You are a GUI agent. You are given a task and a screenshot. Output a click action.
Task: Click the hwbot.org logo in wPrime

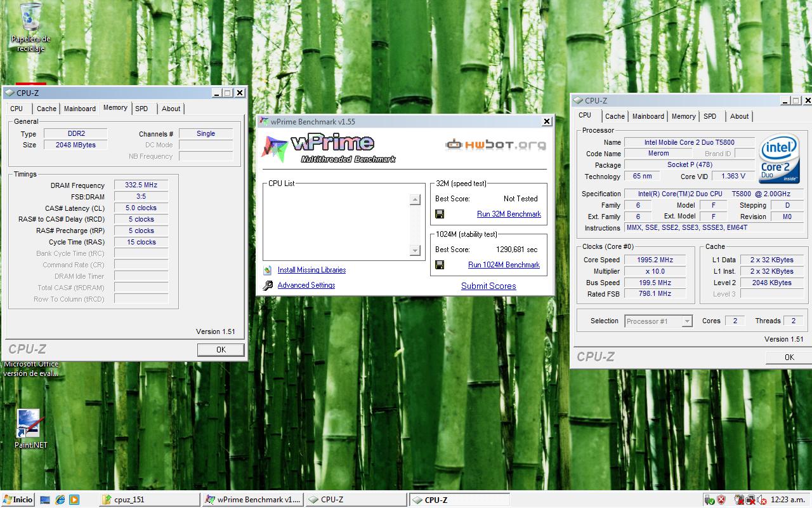pyautogui.click(x=495, y=145)
